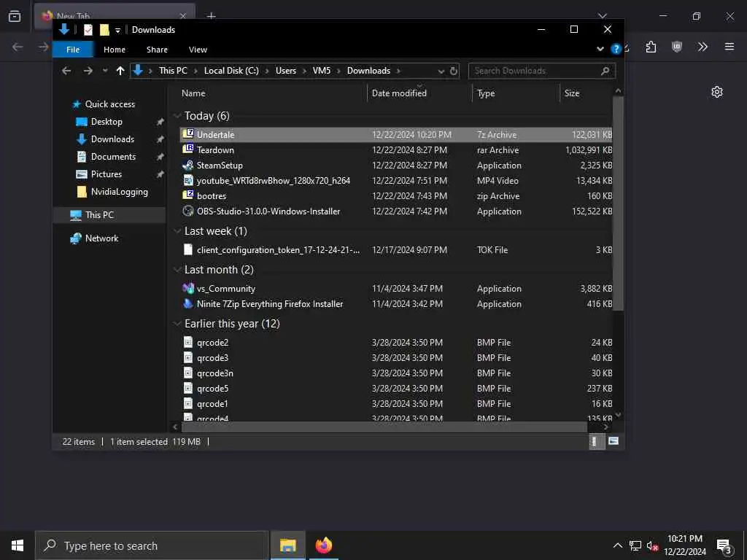Expand the ribbon chevron
747x560 pixels.
(x=600, y=49)
